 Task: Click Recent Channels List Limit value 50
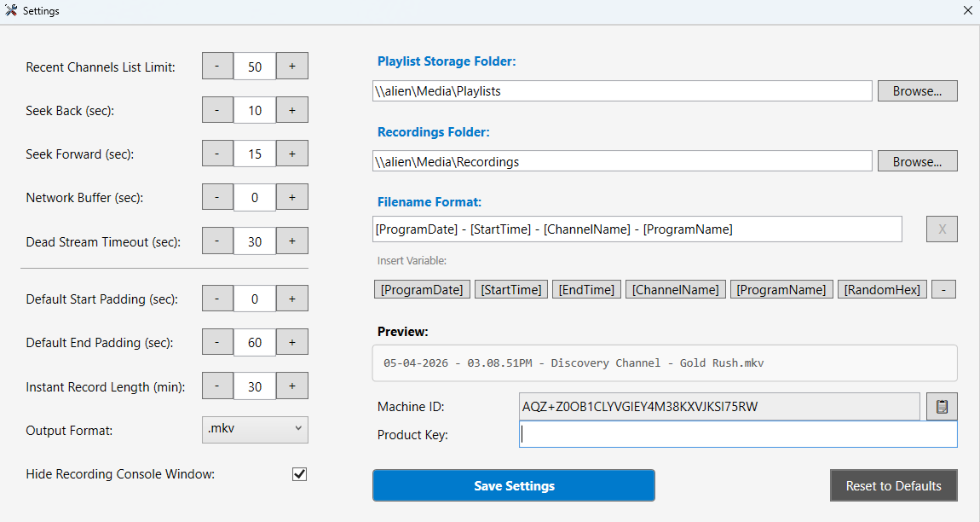tap(255, 67)
